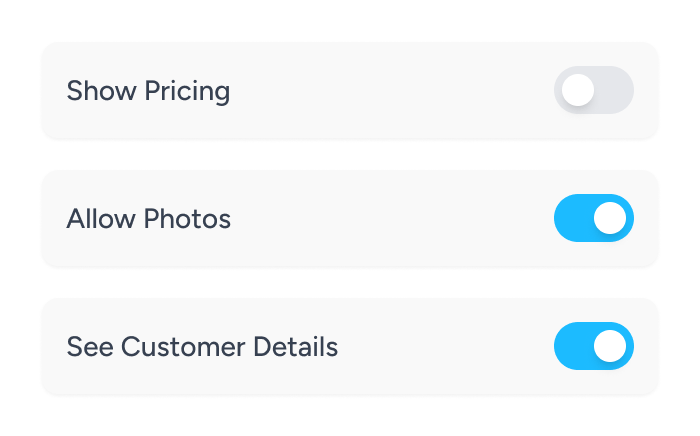The image size is (700, 436).
Task: Click white knob of See Customer Details switch
Action: (610, 346)
